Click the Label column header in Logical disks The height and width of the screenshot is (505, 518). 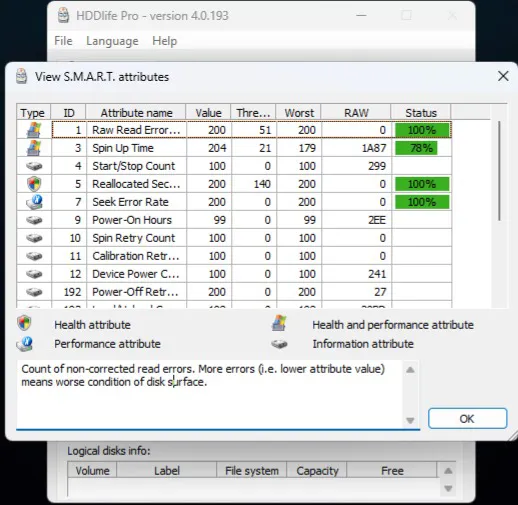tap(167, 471)
